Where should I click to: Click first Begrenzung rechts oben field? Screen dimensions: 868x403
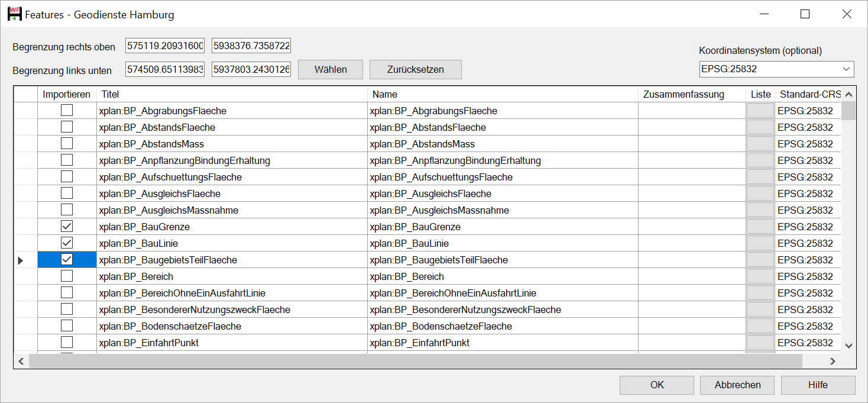164,46
